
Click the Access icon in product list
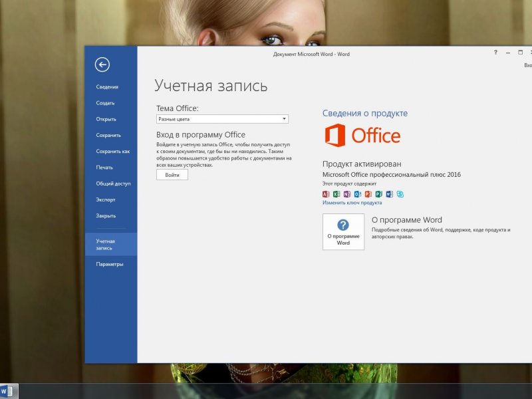point(326,194)
